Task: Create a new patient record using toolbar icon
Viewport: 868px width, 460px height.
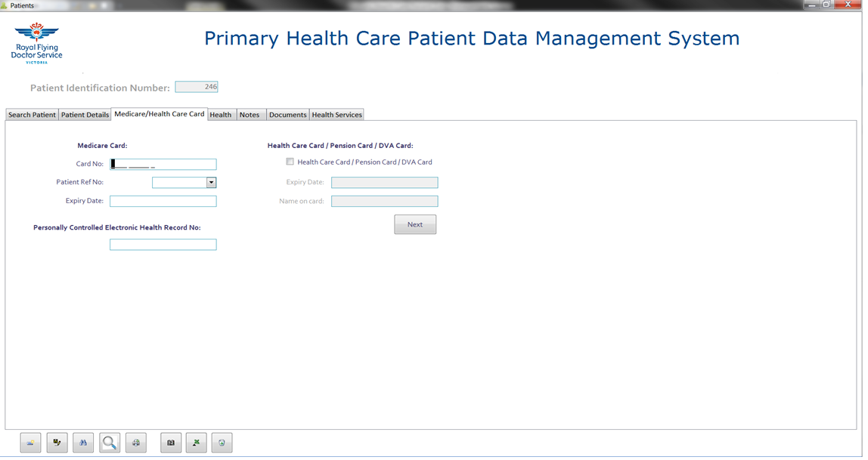Action: [x=30, y=443]
